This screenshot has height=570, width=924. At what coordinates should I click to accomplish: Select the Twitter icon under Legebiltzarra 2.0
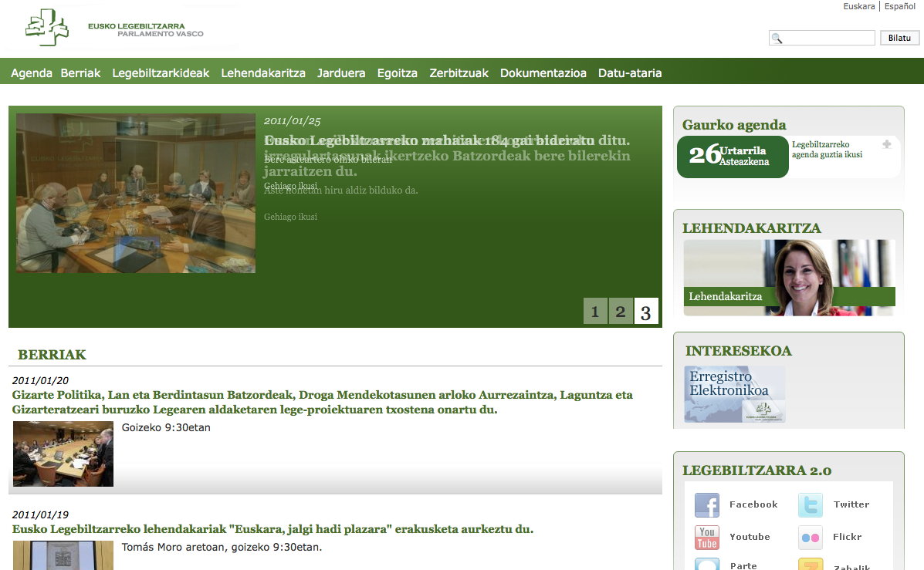click(810, 504)
